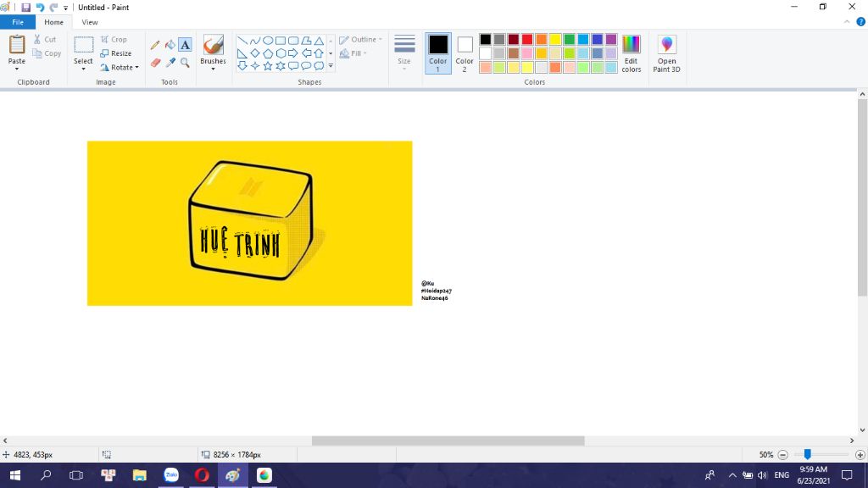
Task: Click the Copy button
Action: [x=47, y=53]
